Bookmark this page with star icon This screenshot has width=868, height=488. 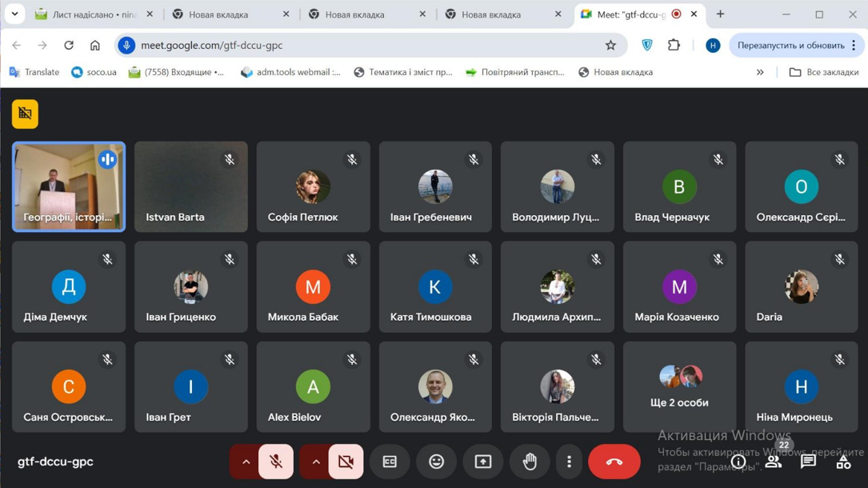[x=610, y=46]
